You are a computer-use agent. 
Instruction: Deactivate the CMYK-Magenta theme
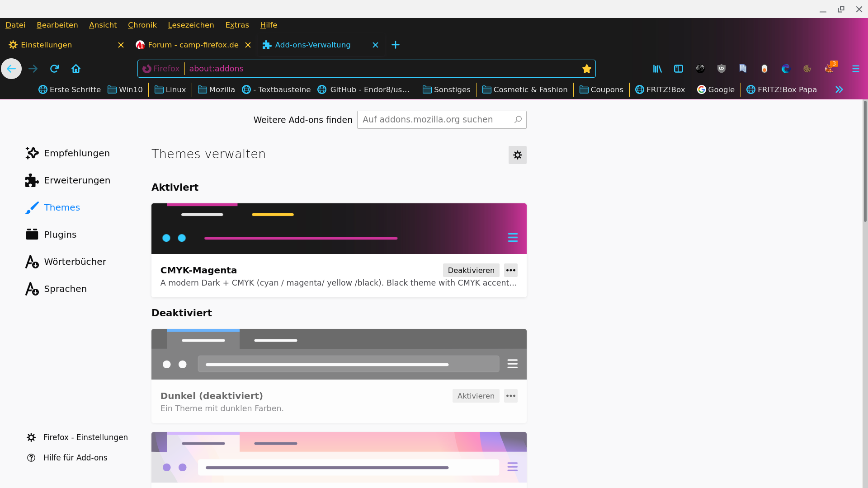471,270
